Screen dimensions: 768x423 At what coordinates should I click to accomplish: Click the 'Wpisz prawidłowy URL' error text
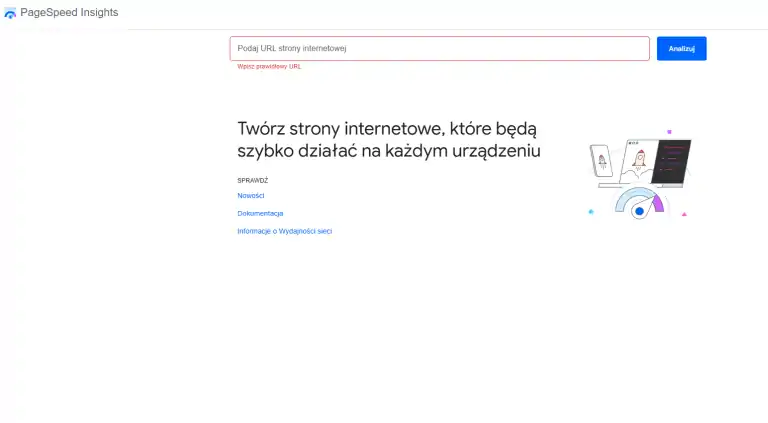point(269,67)
